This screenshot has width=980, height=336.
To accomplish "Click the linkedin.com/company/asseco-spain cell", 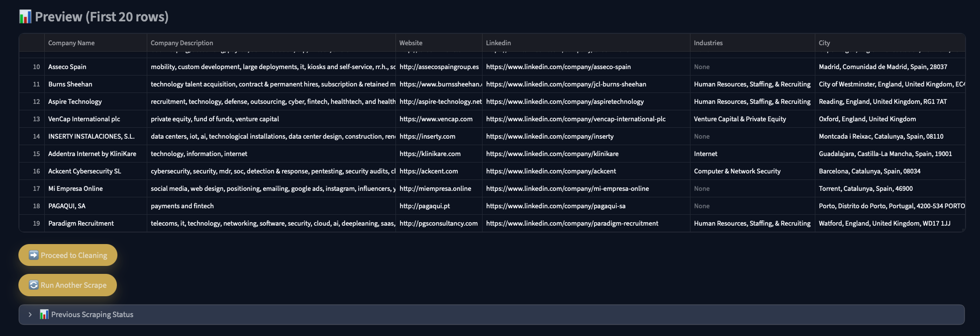I will click(586, 67).
